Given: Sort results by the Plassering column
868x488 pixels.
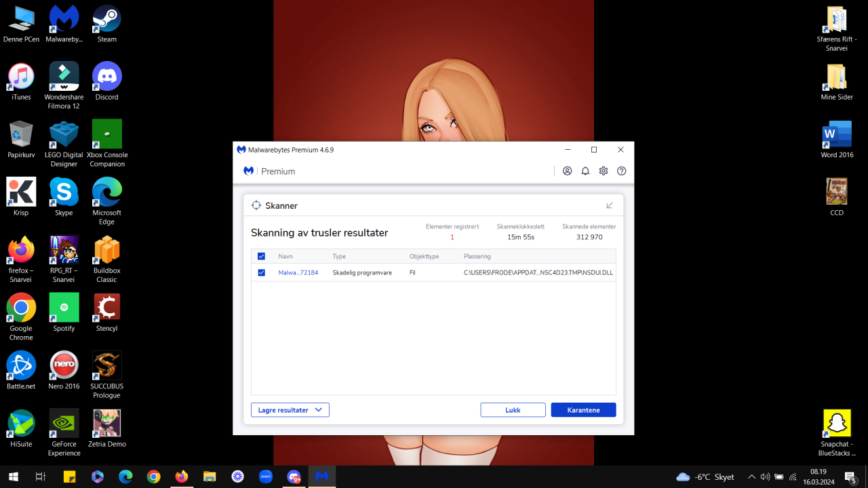Looking at the screenshot, I should click(x=477, y=257).
